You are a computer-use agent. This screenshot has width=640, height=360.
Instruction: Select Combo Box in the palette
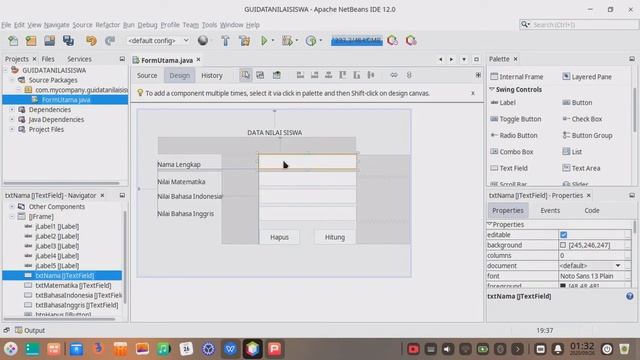click(512, 152)
